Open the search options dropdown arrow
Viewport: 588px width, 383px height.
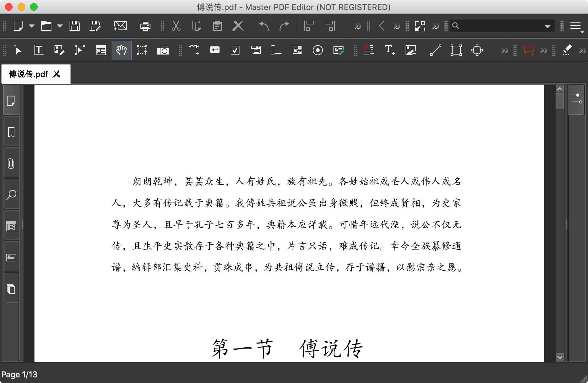[548, 26]
